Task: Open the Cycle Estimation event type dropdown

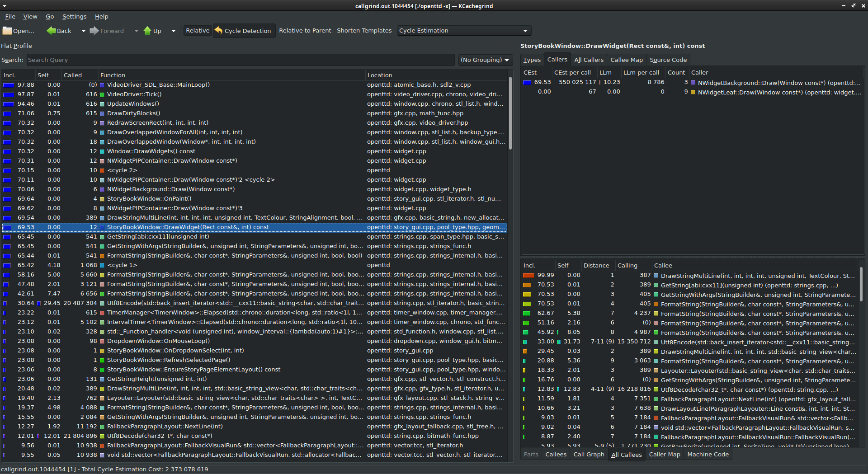Action: (463, 31)
